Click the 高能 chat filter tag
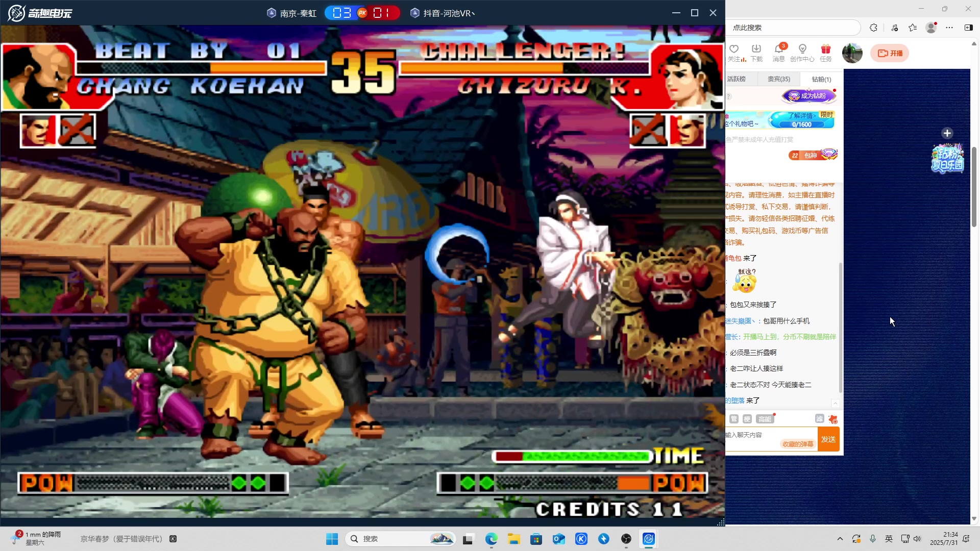Screen dimensions: 980x551 pyautogui.click(x=765, y=419)
